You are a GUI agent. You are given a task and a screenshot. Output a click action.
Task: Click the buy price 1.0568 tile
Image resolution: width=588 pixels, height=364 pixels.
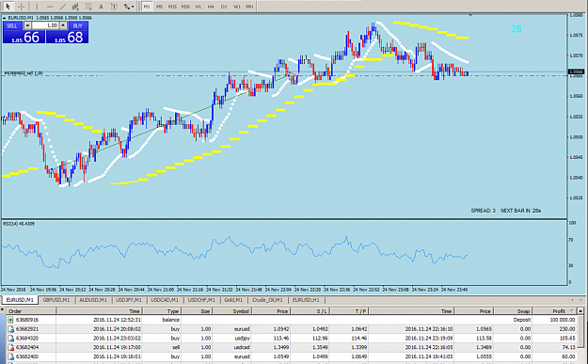[x=68, y=37]
